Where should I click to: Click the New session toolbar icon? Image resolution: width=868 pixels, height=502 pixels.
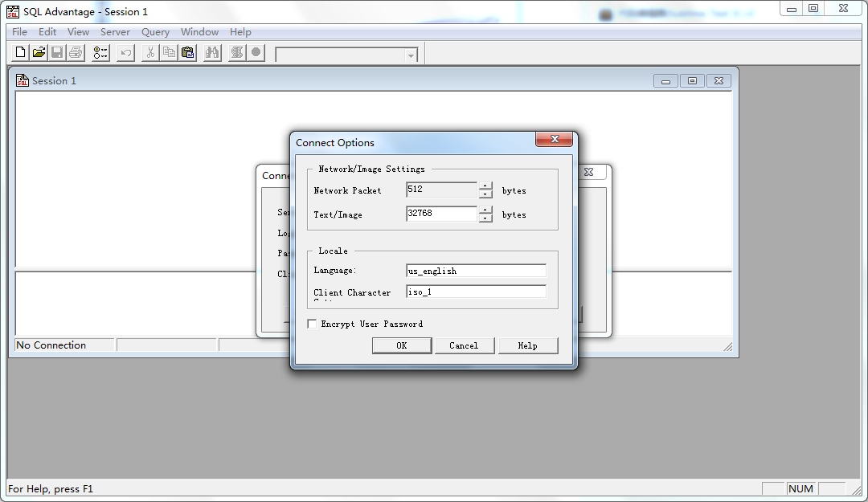tap(20, 52)
